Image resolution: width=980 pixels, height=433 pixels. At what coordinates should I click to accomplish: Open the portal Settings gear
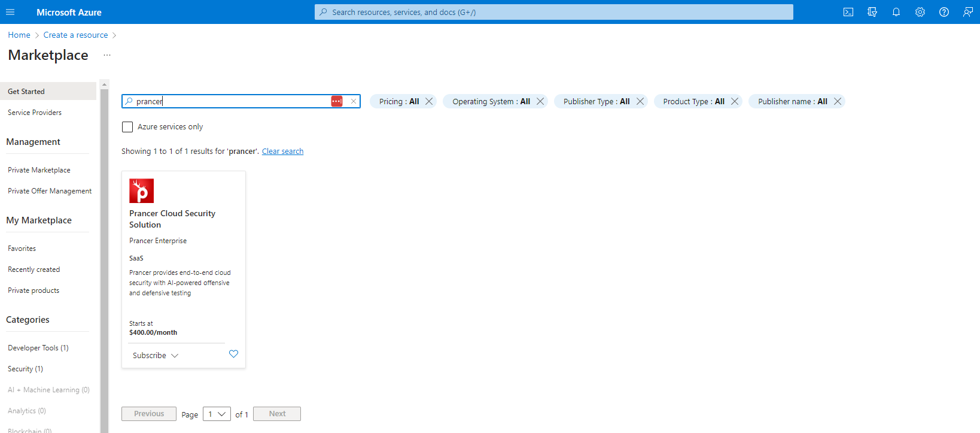pos(920,12)
